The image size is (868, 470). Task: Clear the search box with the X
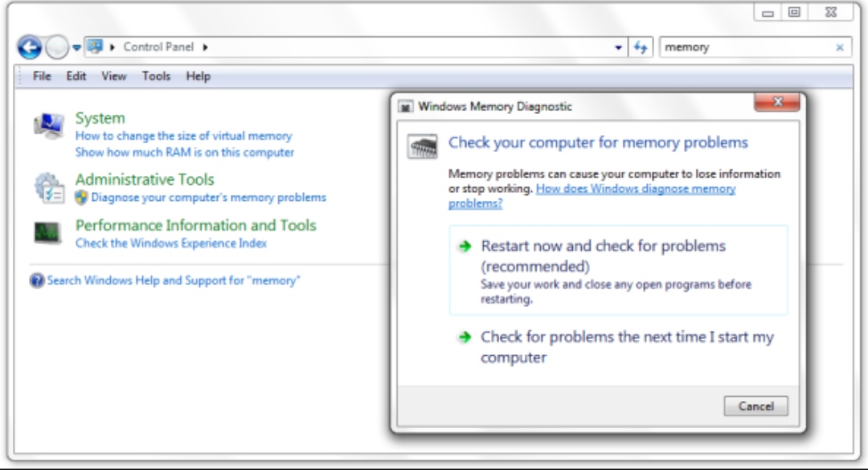click(x=840, y=47)
